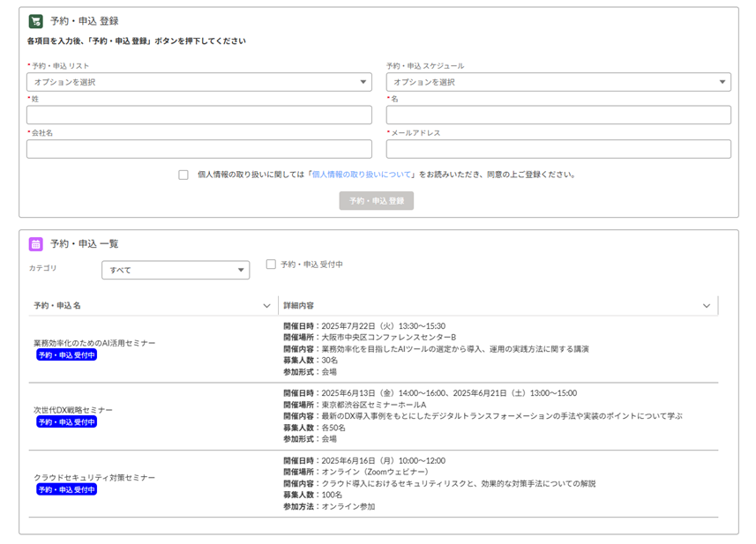Select クラウドセキュリティ対策セミナー row title

point(94,478)
